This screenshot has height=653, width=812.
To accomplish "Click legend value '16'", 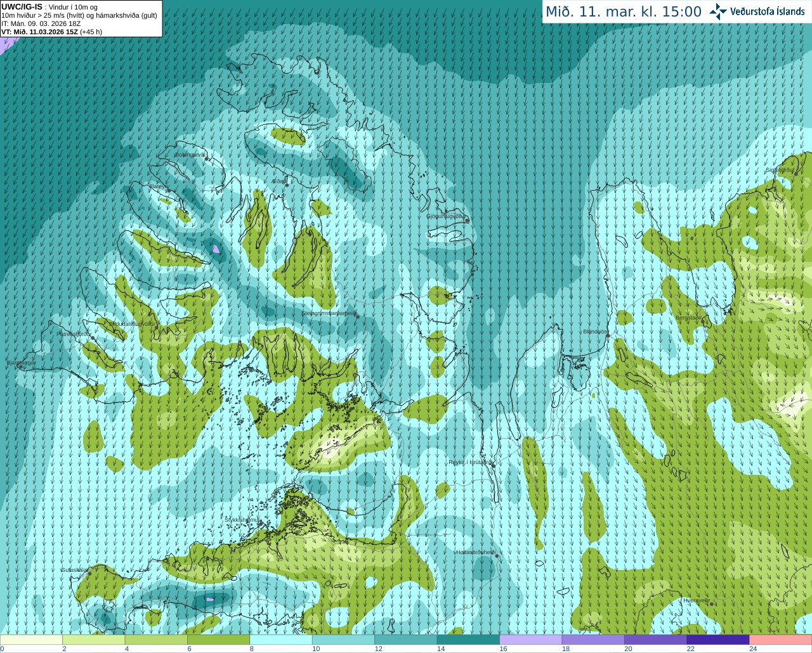I will pos(503,649).
